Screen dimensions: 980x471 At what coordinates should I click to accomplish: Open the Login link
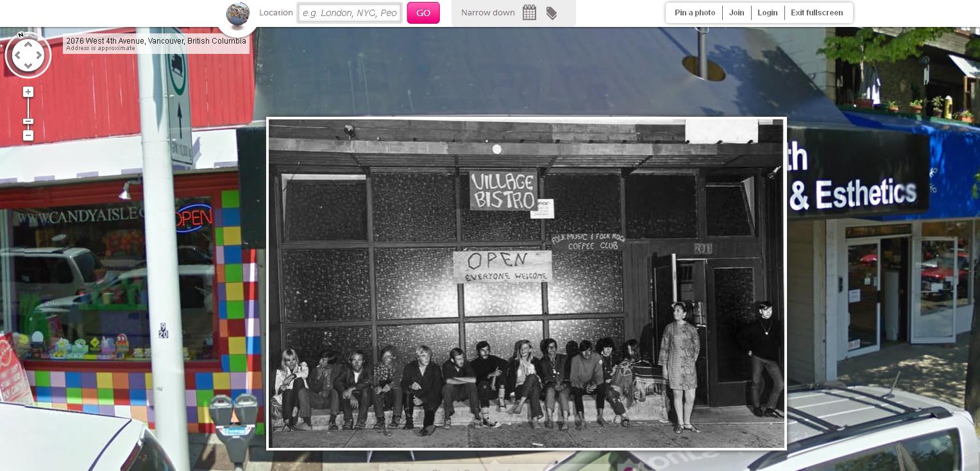767,13
